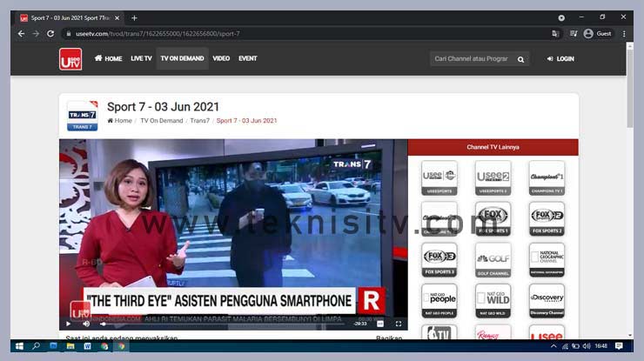Select the Champions TV 2 channel
Screen dimensions: 644x361
click(439, 219)
